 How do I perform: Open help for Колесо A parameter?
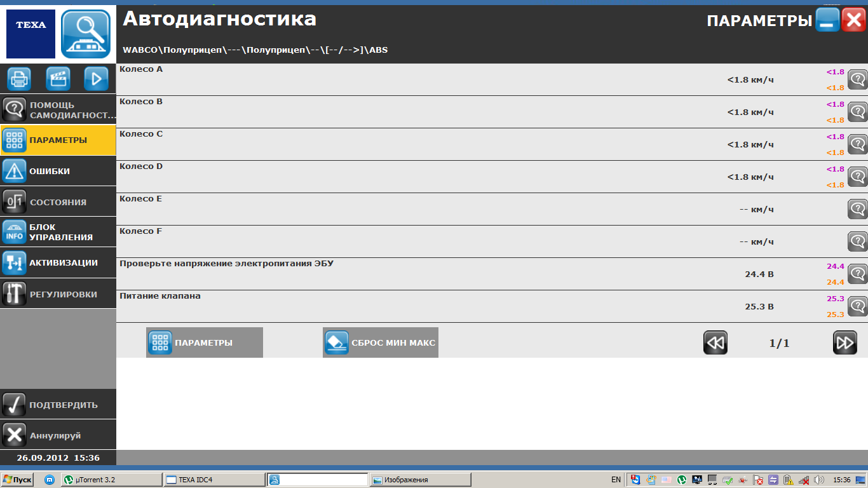pos(857,79)
